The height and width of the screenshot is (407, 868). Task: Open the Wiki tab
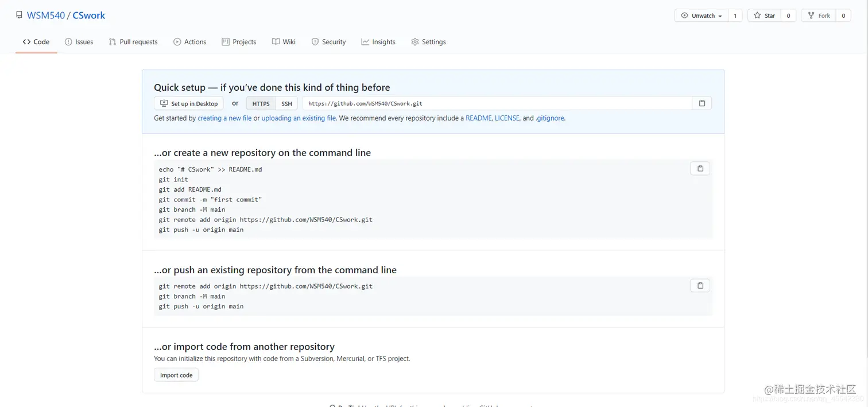point(284,42)
